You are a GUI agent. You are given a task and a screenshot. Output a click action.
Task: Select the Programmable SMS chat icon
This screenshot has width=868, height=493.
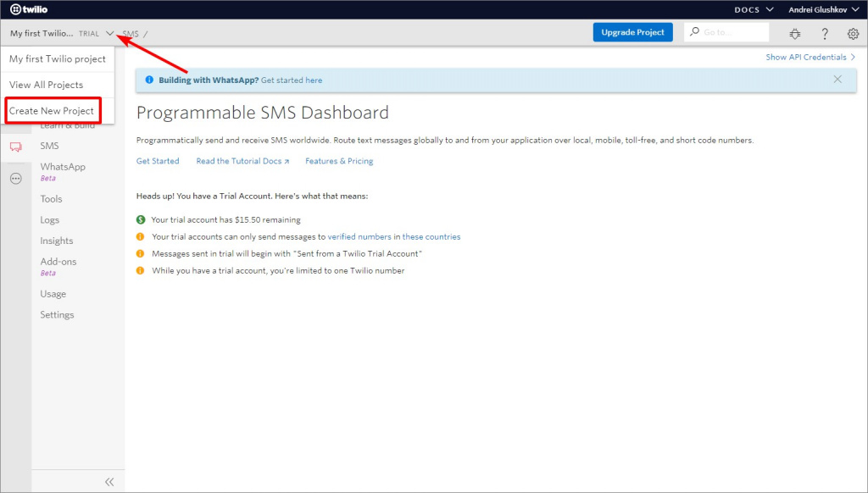click(x=15, y=147)
